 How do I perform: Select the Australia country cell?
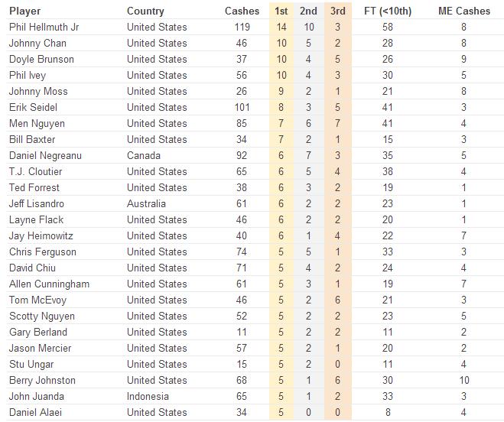(146, 203)
